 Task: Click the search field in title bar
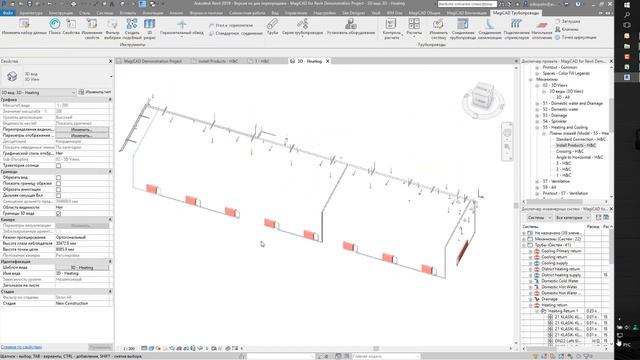pyautogui.click(x=467, y=4)
